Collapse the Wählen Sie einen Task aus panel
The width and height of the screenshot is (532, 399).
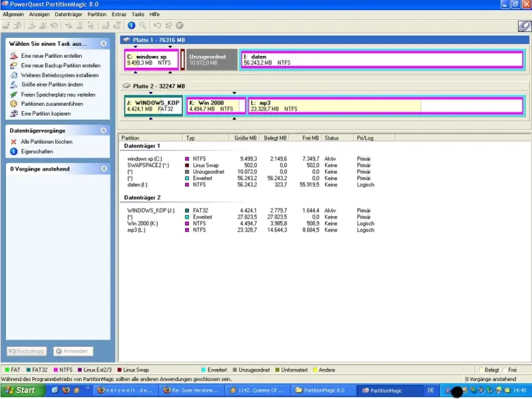[x=103, y=43]
